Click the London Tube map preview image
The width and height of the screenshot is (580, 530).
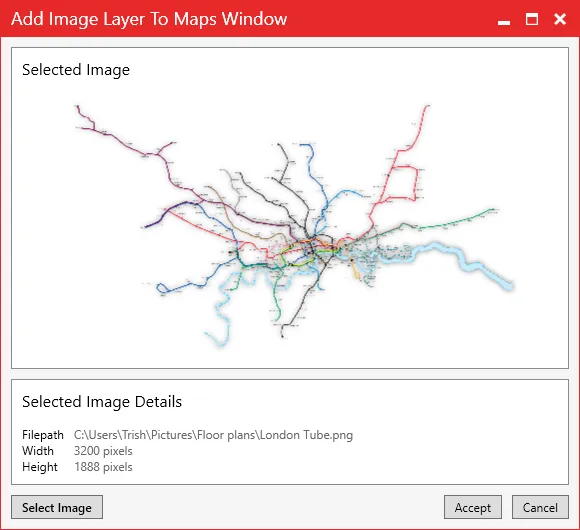pos(294,226)
